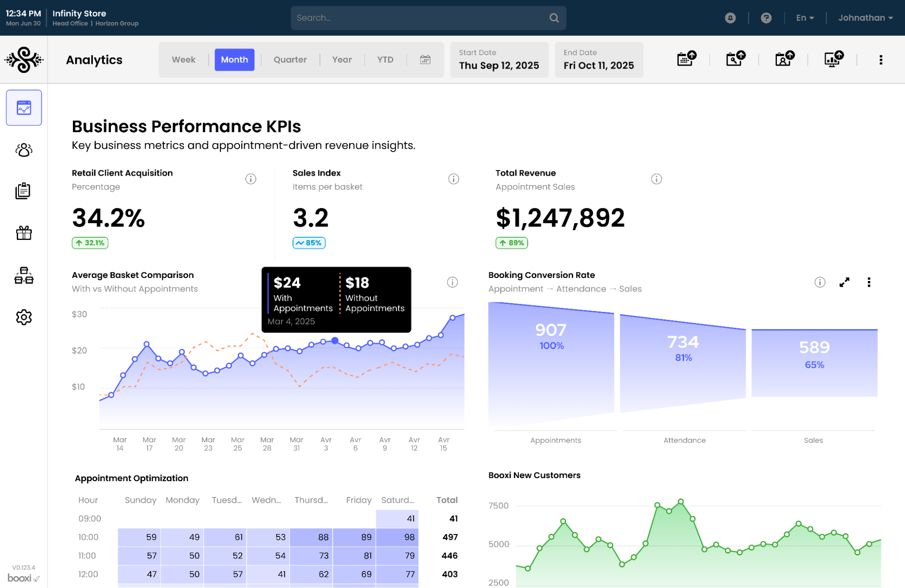Open the settings gear icon

point(24,317)
